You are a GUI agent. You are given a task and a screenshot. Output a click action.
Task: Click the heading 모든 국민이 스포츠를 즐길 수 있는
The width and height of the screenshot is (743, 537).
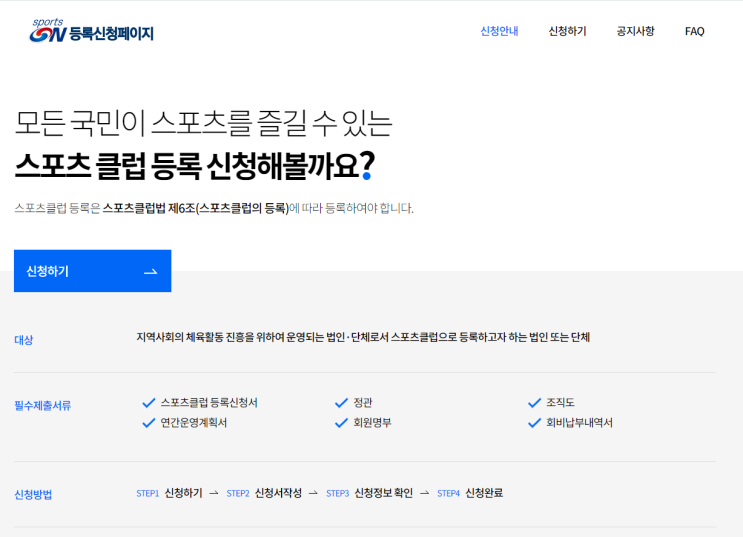coord(204,123)
